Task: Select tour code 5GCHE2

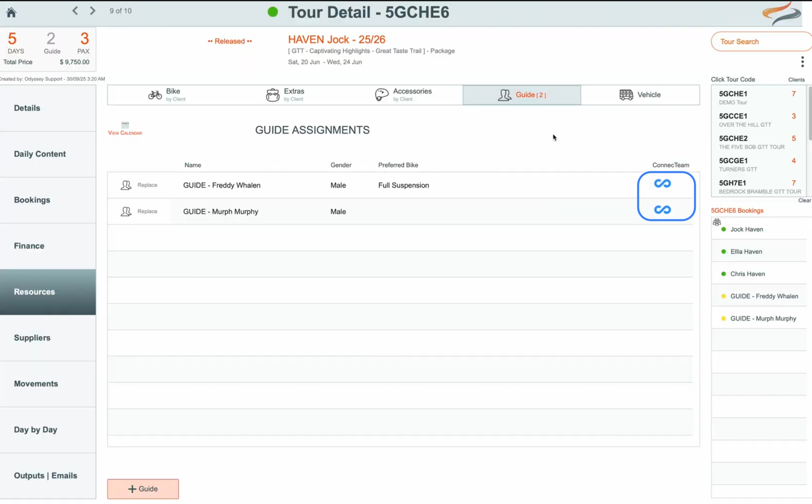Action: (733, 138)
